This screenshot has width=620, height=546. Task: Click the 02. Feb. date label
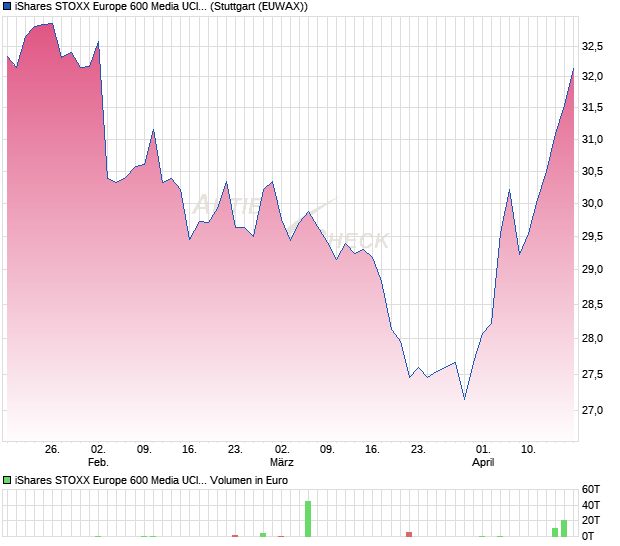(x=98, y=455)
